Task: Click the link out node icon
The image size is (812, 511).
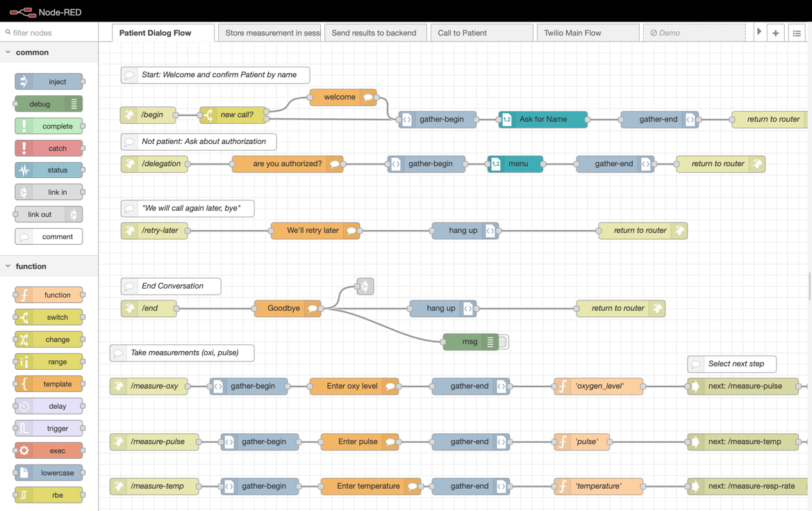Action: (x=74, y=215)
